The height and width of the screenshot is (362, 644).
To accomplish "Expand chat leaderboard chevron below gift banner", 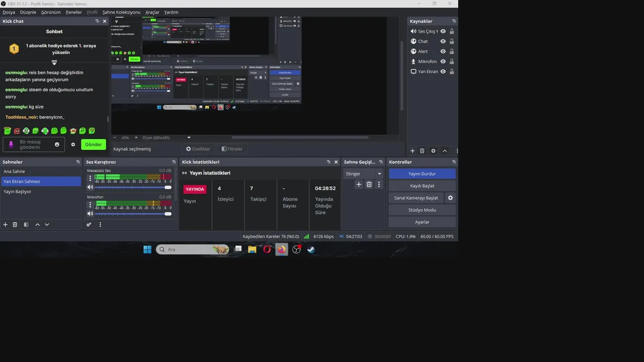I will pyautogui.click(x=54, y=62).
